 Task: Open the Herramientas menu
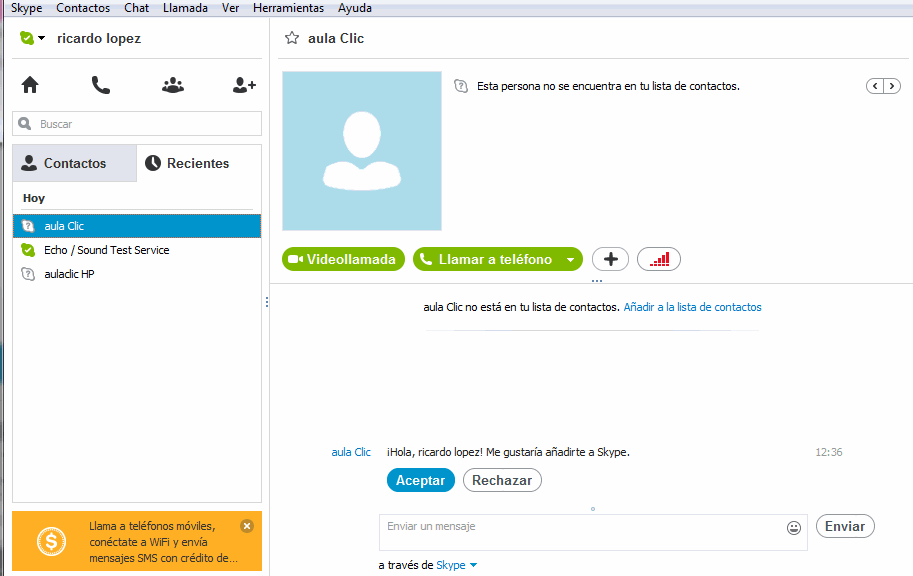click(x=288, y=8)
